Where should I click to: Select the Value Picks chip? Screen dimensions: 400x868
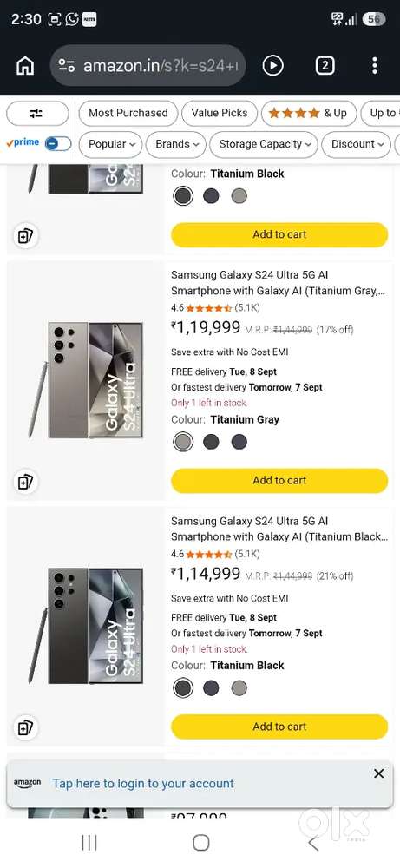[219, 114]
